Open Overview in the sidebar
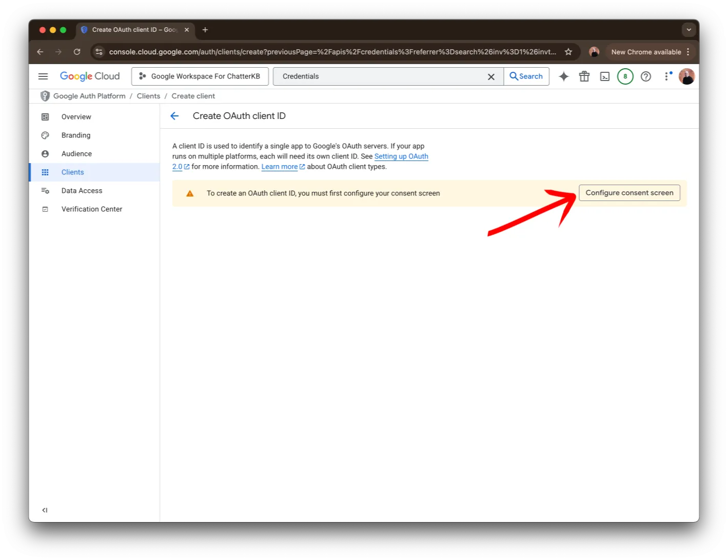This screenshot has width=728, height=560. 94,117
